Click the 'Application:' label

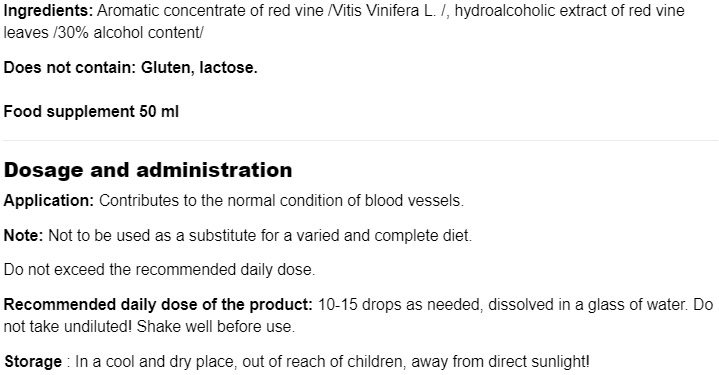coord(49,201)
